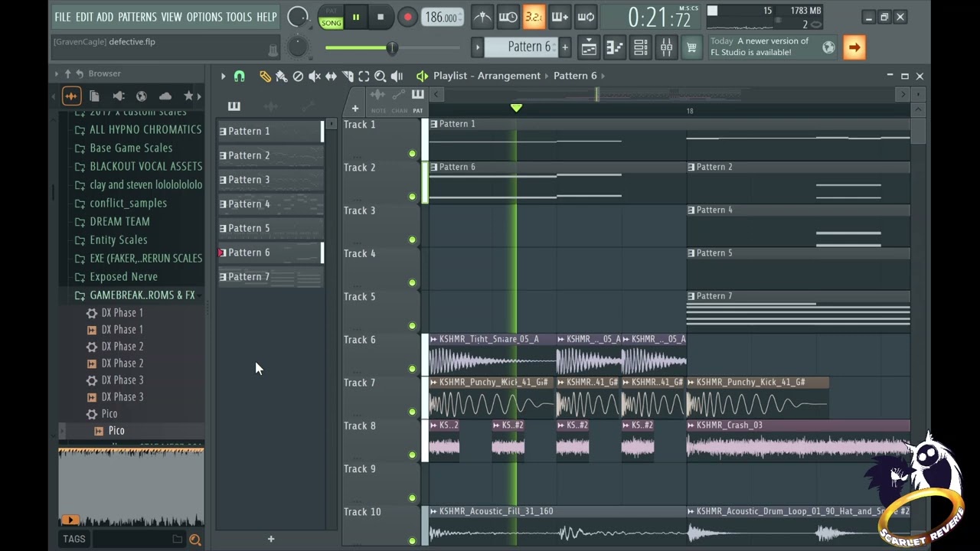Toggle the Playlist snap magnet
Screen dimensions: 980x551
click(x=240, y=76)
